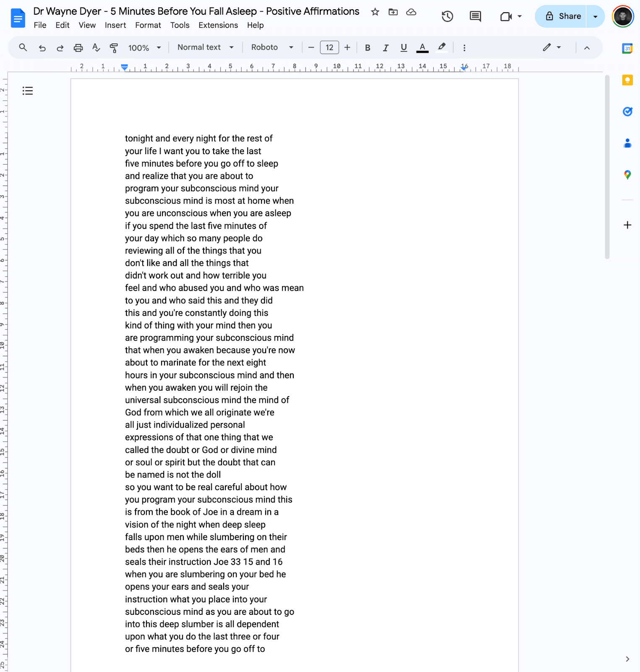The image size is (640, 672).
Task: Open the video call options dropdown
Action: [520, 16]
